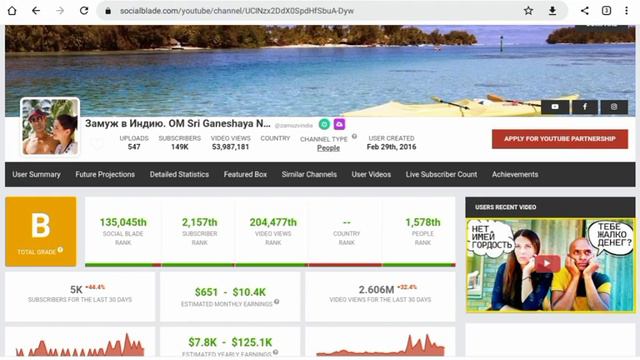The image size is (640, 360).
Task: Click the 204,477th video views rank
Action: click(x=273, y=222)
